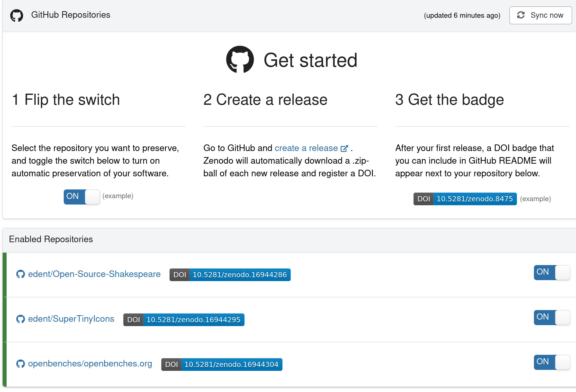Turn off the switch for edent/Open-Source-Shakespeare

pyautogui.click(x=552, y=273)
